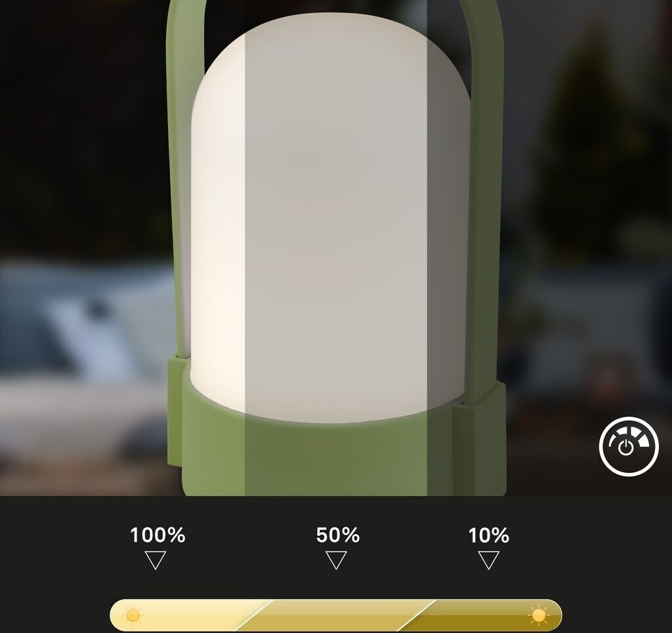Set brightness bar to the middle gold segment
This screenshot has width=672, height=633.
[337, 615]
